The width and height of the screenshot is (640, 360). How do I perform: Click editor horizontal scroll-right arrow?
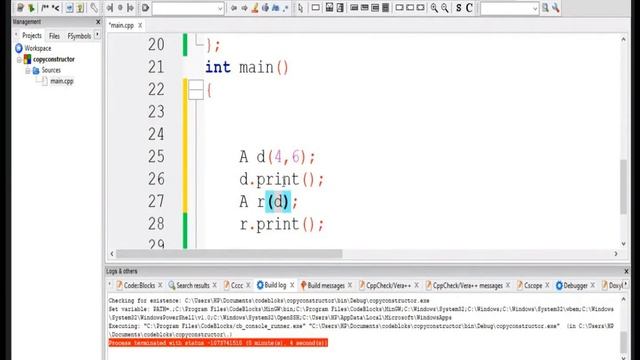616,254
